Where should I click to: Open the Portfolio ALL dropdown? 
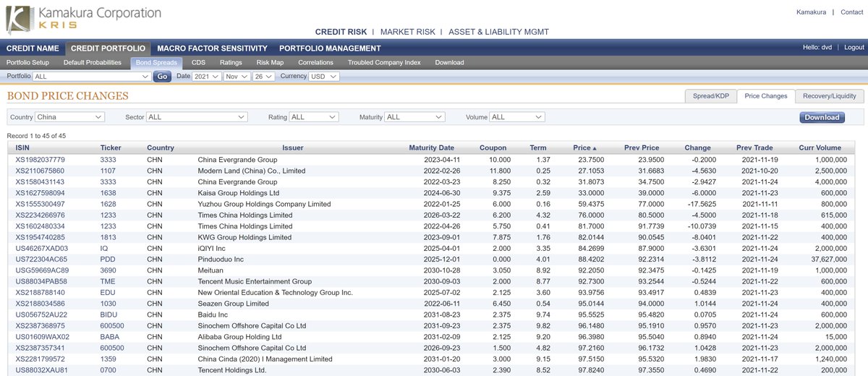click(x=90, y=76)
